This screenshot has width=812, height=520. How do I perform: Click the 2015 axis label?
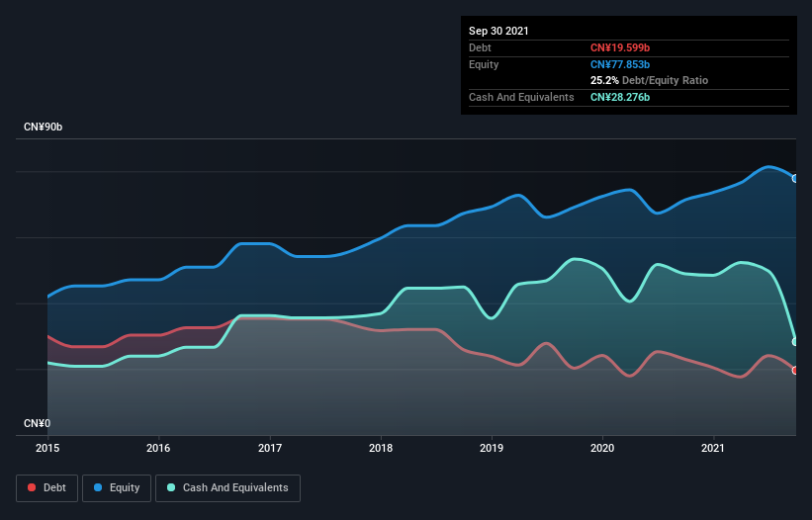(47, 448)
